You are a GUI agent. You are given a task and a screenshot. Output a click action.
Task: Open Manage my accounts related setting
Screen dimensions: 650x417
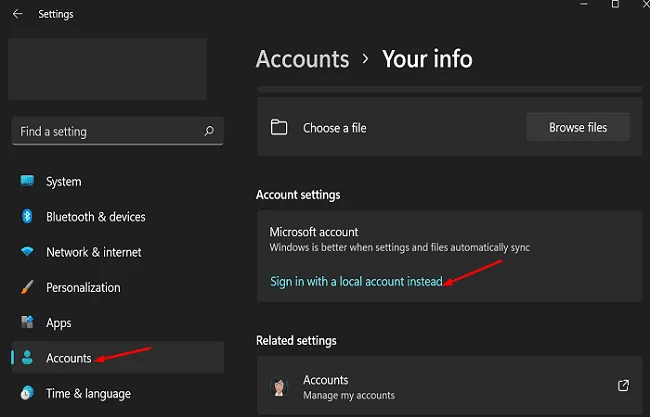(449, 386)
